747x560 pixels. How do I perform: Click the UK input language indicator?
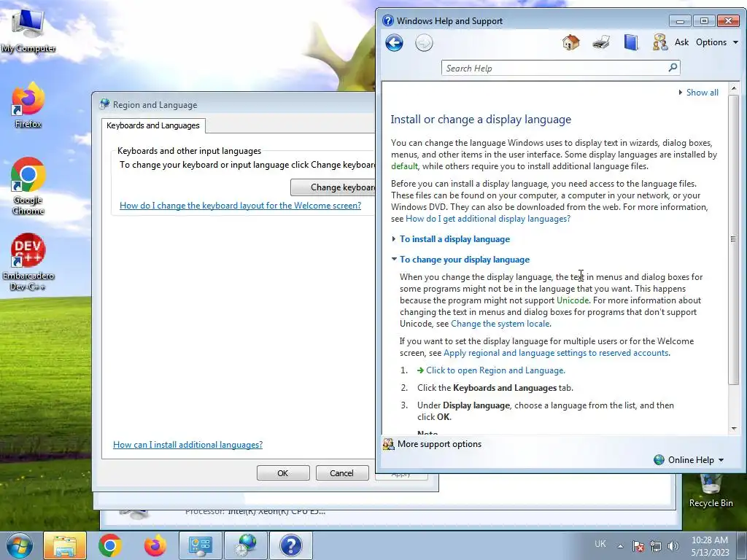pyautogui.click(x=600, y=544)
